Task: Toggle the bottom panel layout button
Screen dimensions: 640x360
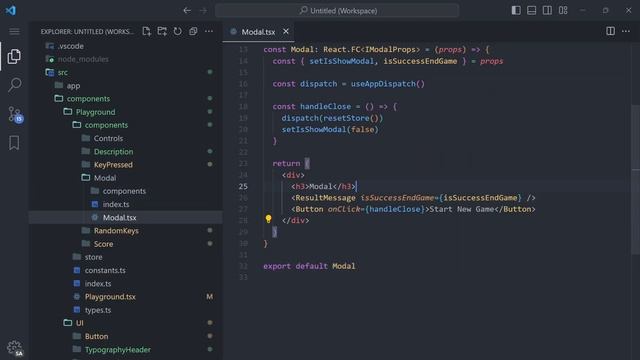Action: (x=531, y=10)
